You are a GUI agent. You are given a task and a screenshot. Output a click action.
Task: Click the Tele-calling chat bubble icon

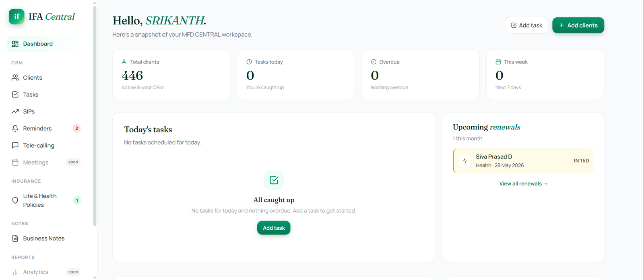click(15, 145)
